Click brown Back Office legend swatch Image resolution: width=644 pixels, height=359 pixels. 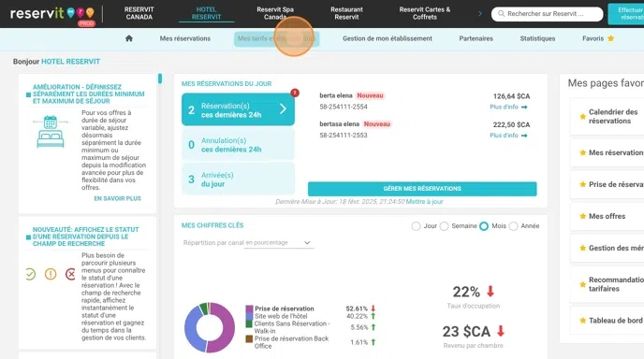[249, 338]
